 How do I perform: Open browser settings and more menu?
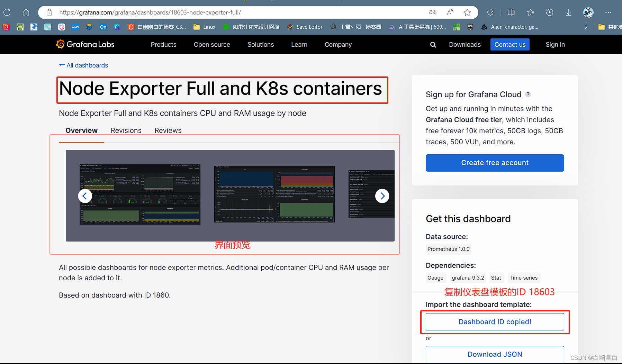coord(608,12)
